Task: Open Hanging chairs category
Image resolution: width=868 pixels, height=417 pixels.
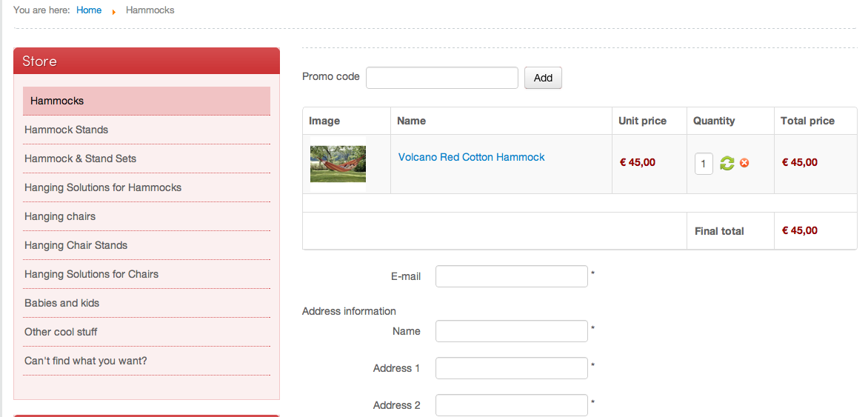Action: (x=147, y=216)
